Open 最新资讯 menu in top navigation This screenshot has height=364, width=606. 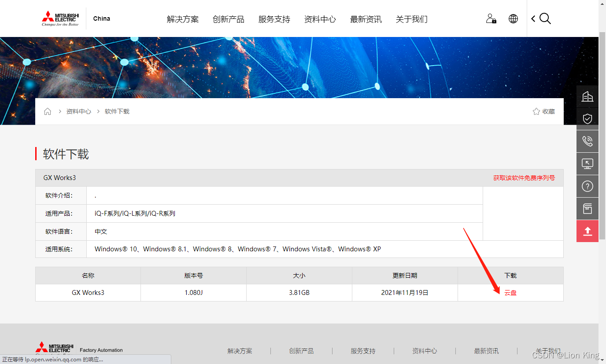coord(366,19)
